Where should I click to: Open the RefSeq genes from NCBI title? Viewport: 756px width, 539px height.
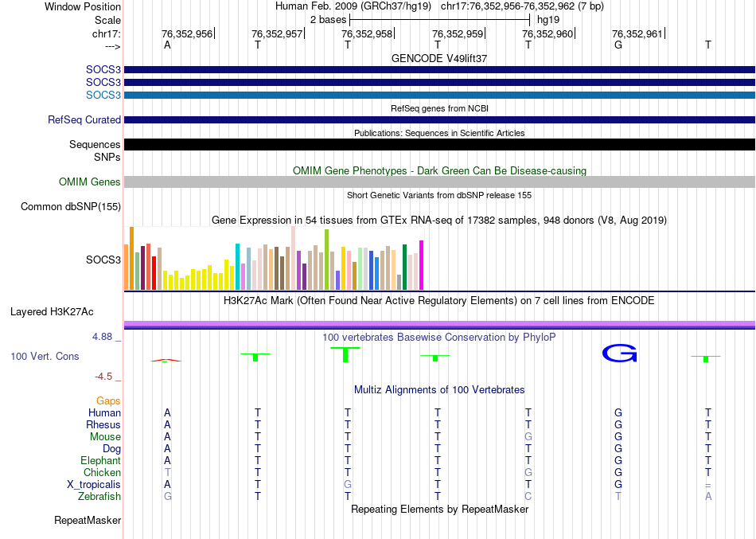click(439, 108)
